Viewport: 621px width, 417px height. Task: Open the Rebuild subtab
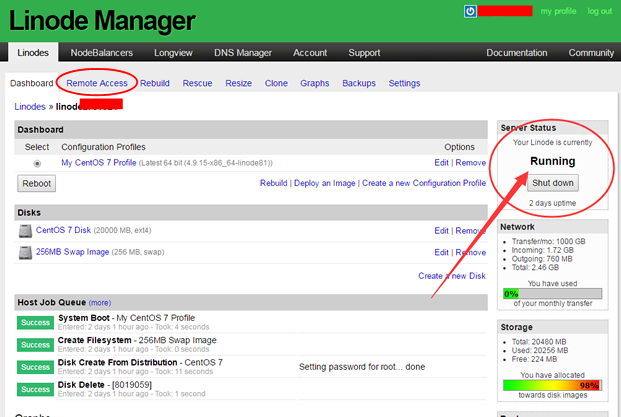pos(155,83)
